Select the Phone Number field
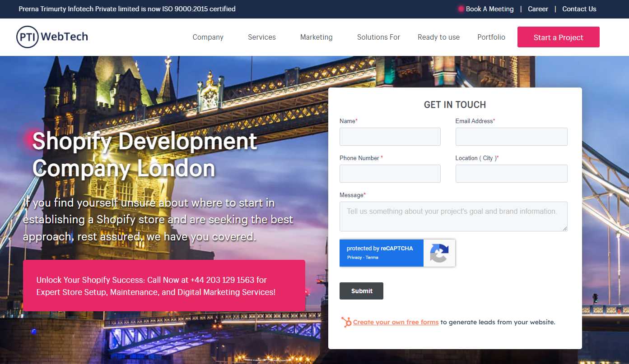Screen dimensions: 629x364 tap(390, 174)
